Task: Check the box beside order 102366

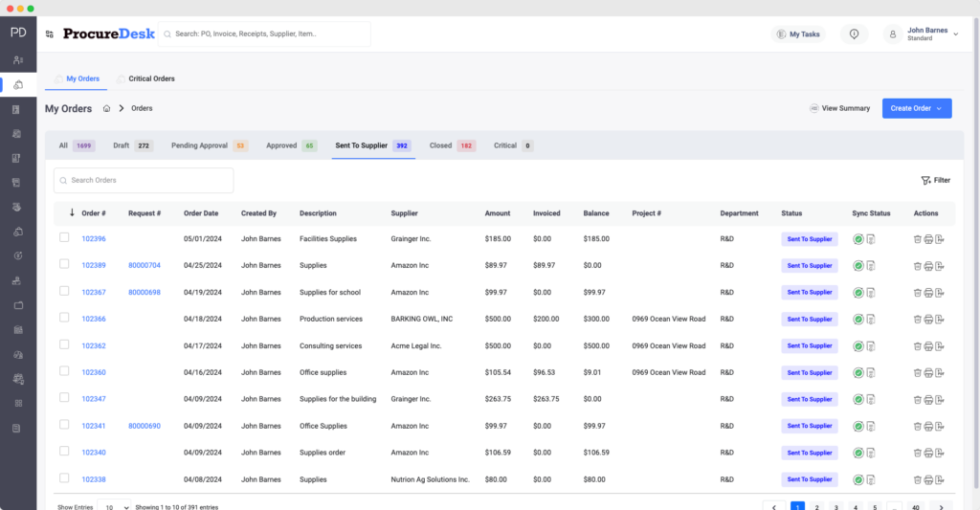Action: point(64,318)
